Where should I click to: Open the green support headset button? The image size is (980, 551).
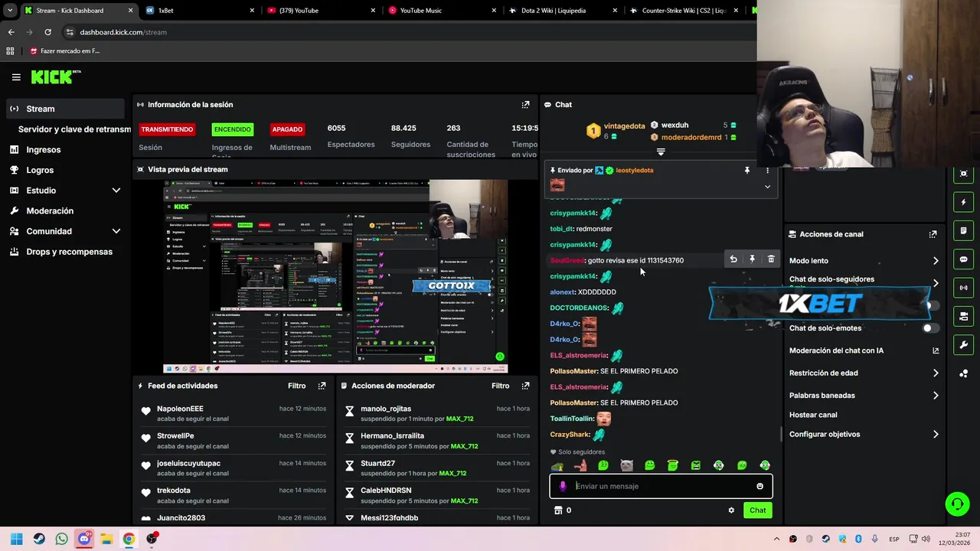pyautogui.click(x=957, y=504)
